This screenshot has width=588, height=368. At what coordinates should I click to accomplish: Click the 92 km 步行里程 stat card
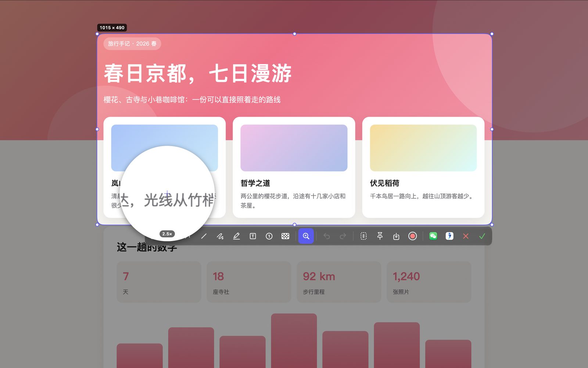tap(339, 282)
